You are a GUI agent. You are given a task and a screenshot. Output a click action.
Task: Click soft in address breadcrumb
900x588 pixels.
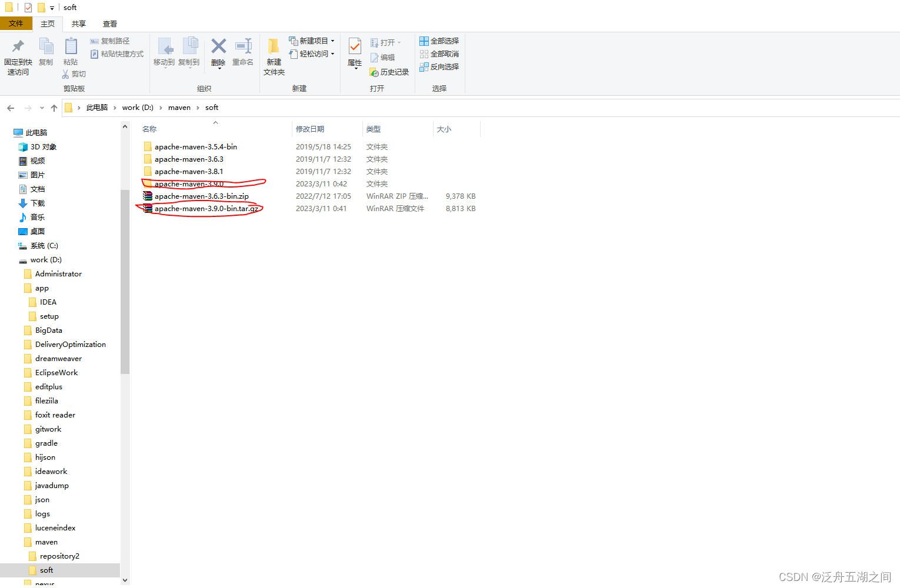(212, 108)
